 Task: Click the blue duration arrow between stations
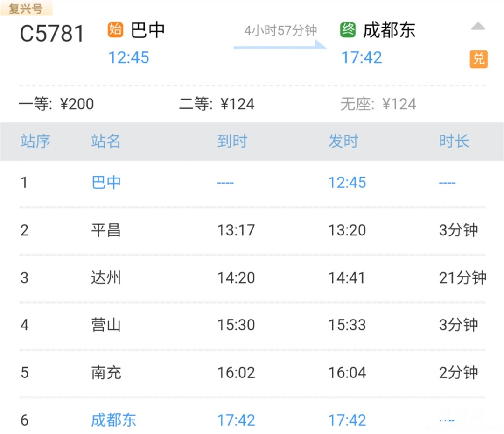pyautogui.click(x=280, y=45)
